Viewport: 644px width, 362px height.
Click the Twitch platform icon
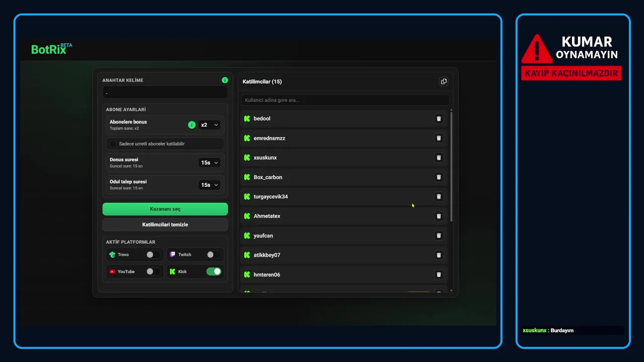(173, 255)
